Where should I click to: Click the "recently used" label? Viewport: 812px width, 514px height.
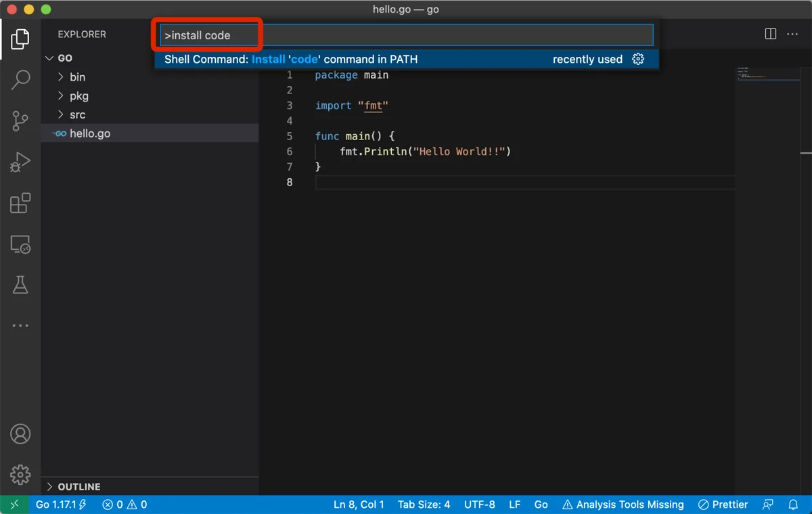[x=587, y=60]
